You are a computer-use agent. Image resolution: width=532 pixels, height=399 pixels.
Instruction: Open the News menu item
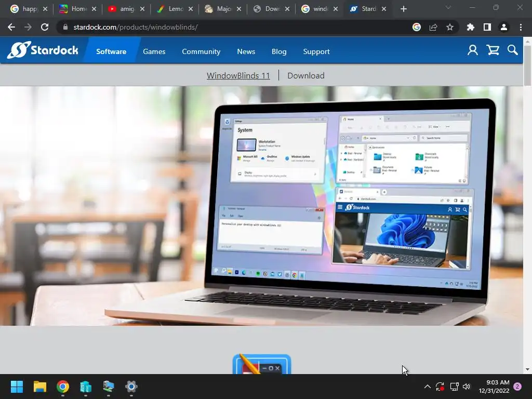tap(246, 51)
